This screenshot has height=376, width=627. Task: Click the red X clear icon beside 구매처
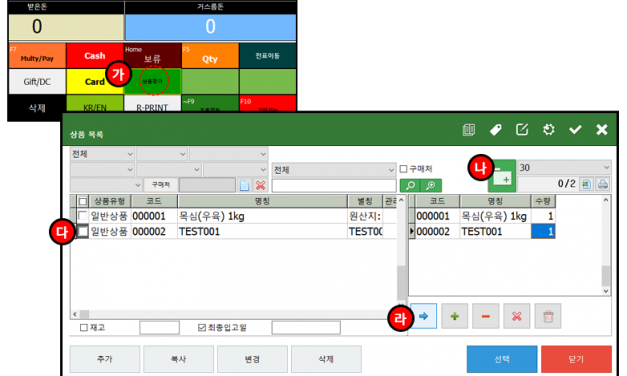(261, 185)
